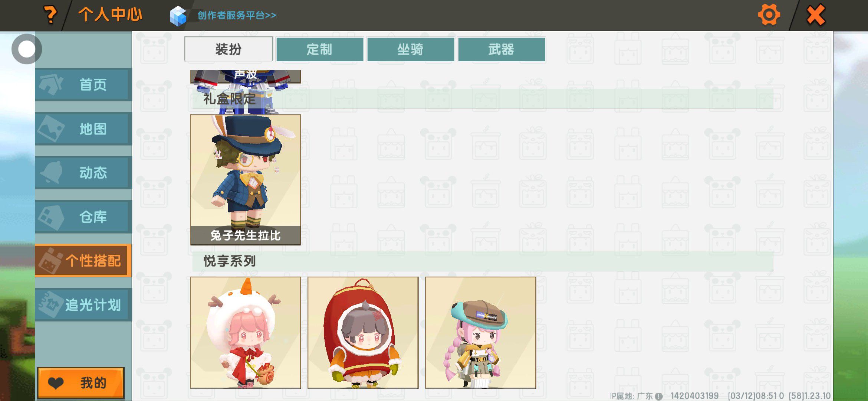The height and width of the screenshot is (401, 868).
Task: Tap the floating white circle assist button
Action: [26, 49]
